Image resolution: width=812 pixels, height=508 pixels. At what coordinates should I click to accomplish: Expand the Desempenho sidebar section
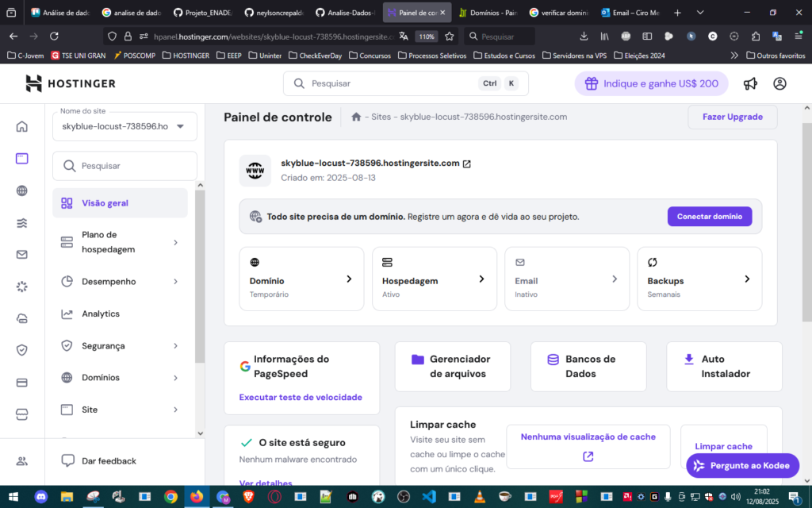[x=119, y=282]
